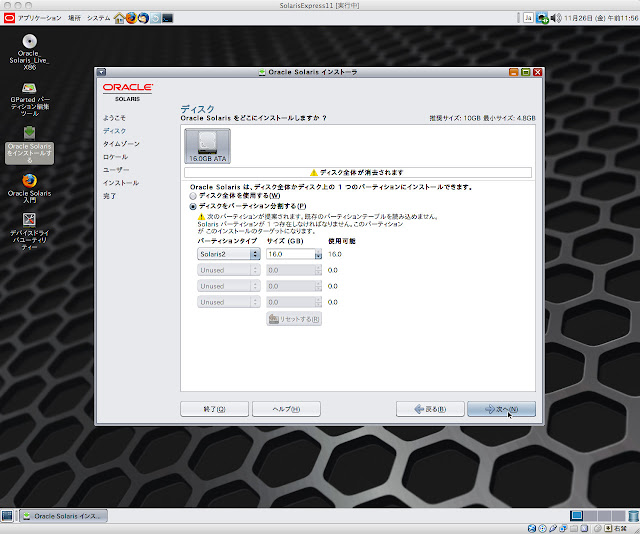Click the volume speaker icon
Screen dimensions: 640x534
[556, 18]
